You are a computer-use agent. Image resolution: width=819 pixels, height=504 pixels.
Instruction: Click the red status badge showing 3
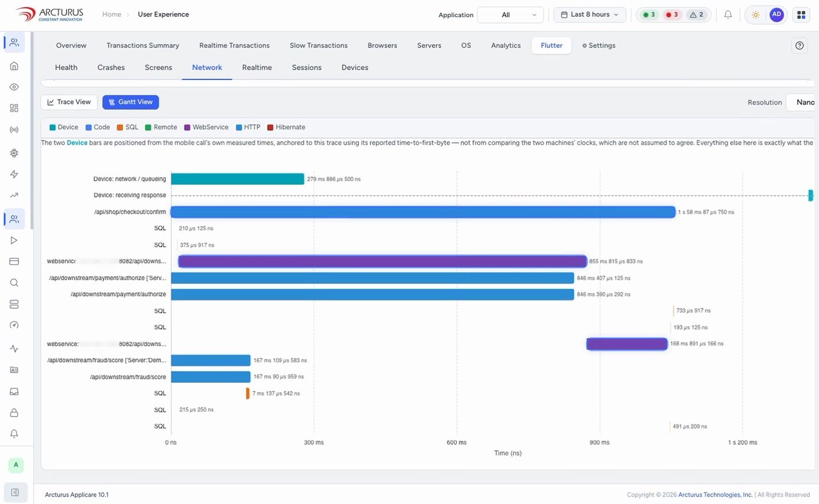coord(672,15)
